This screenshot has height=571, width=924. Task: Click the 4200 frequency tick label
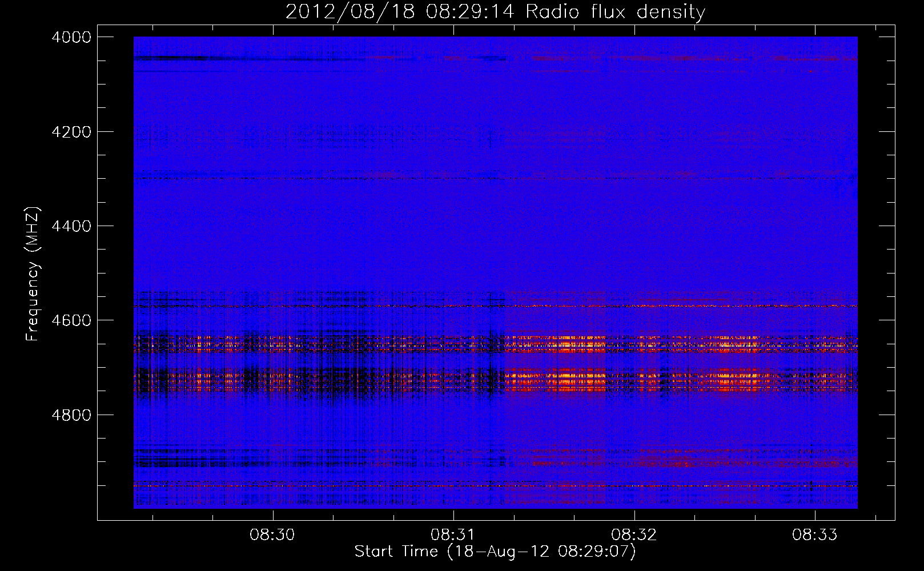(71, 132)
